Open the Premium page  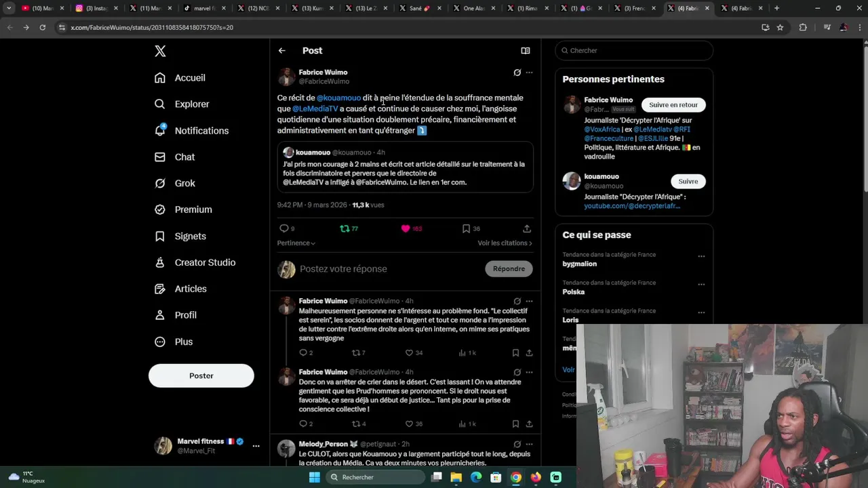point(183,210)
